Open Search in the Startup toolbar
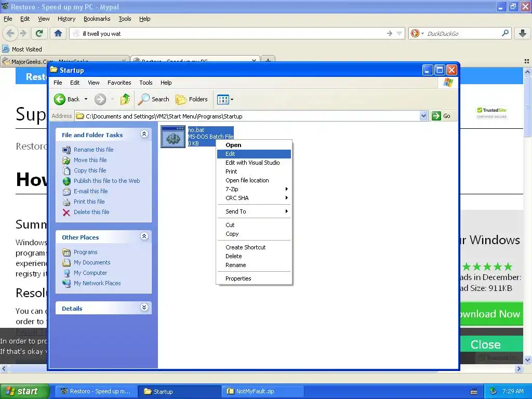532x399 pixels. (154, 99)
